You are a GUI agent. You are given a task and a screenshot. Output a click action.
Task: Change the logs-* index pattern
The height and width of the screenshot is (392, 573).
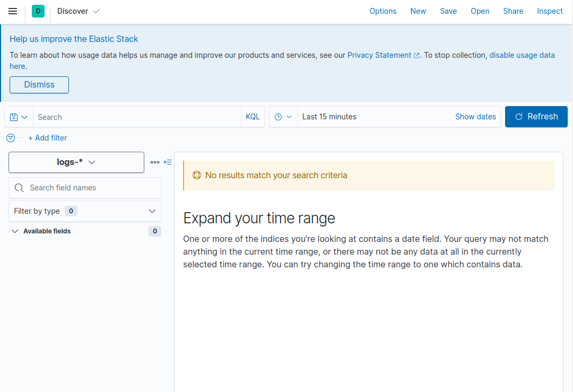point(76,162)
